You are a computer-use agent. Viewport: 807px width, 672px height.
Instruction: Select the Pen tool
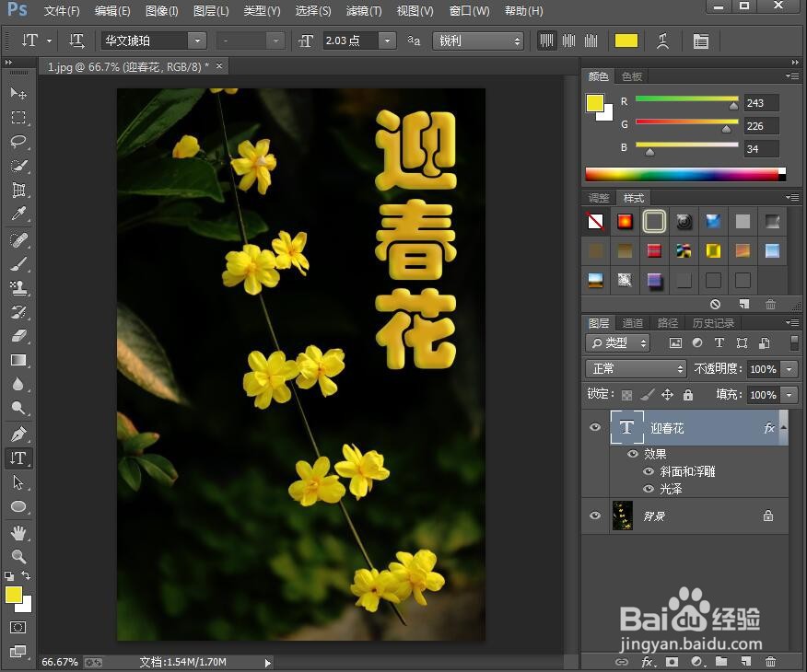pos(18,434)
